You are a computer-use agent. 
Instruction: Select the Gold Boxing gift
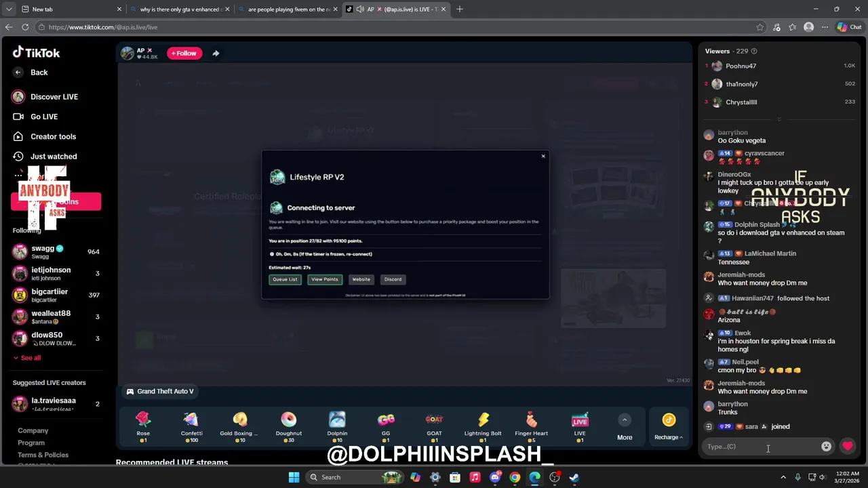pos(240,426)
